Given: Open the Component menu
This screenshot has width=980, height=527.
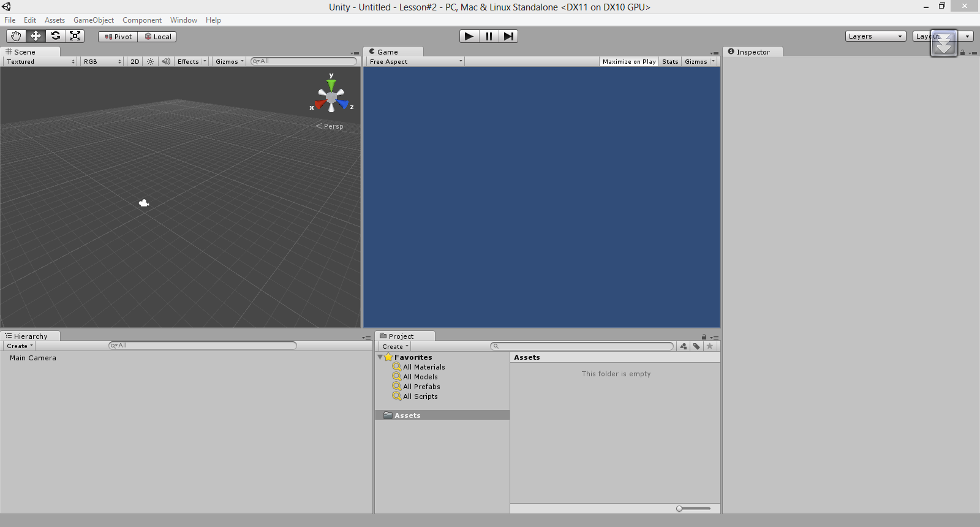Looking at the screenshot, I should pos(142,20).
